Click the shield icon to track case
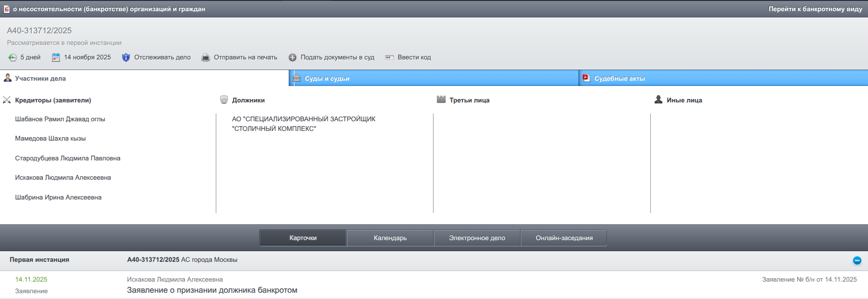The width and height of the screenshot is (868, 299). coord(126,57)
